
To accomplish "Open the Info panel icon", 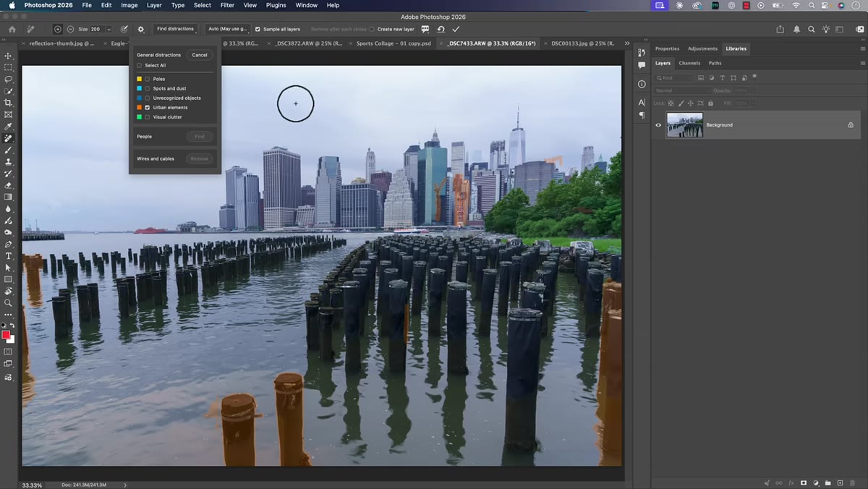I will coord(642,84).
